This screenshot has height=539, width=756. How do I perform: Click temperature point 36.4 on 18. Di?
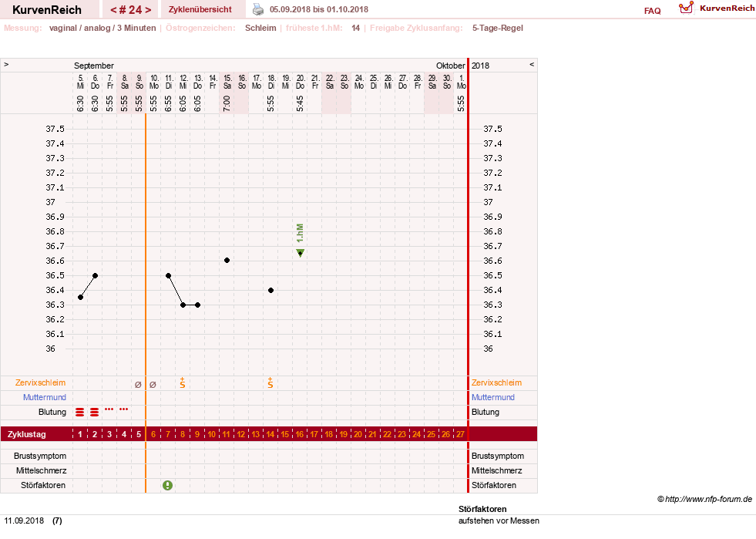[x=271, y=290]
